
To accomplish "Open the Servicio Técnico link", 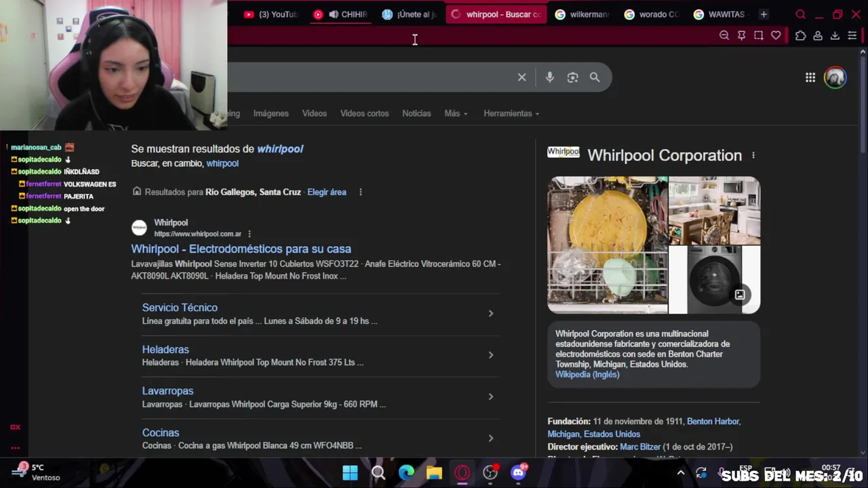I will click(180, 308).
